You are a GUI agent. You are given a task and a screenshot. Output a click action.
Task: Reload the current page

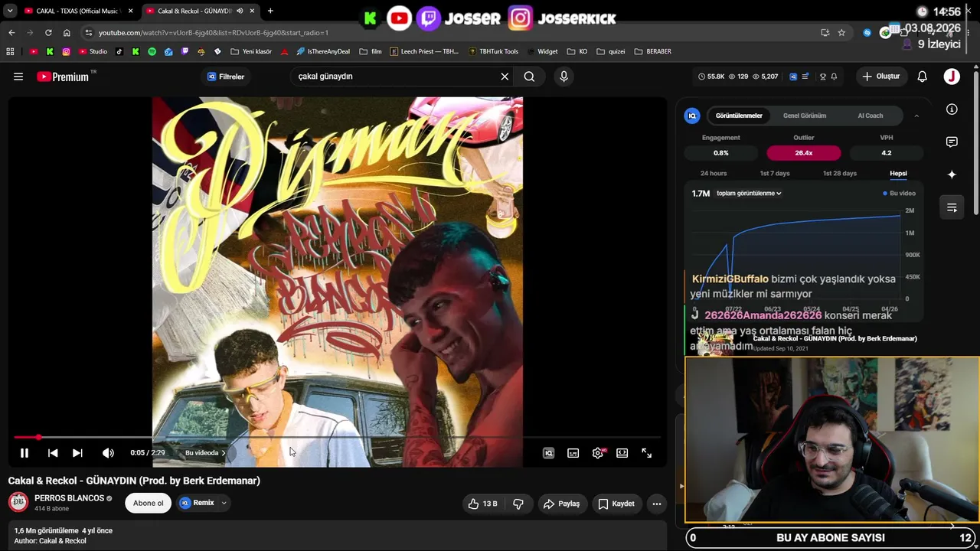[x=48, y=33]
